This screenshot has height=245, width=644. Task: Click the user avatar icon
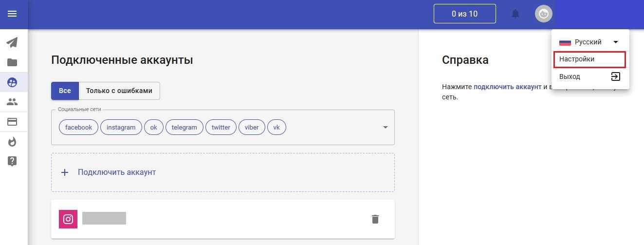point(544,14)
